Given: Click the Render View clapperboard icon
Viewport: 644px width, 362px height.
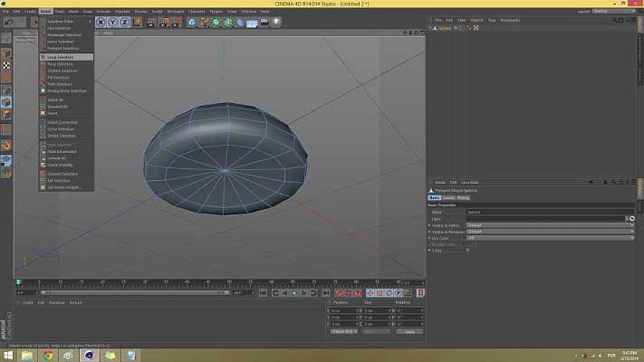Looking at the screenshot, I should pos(151,22).
